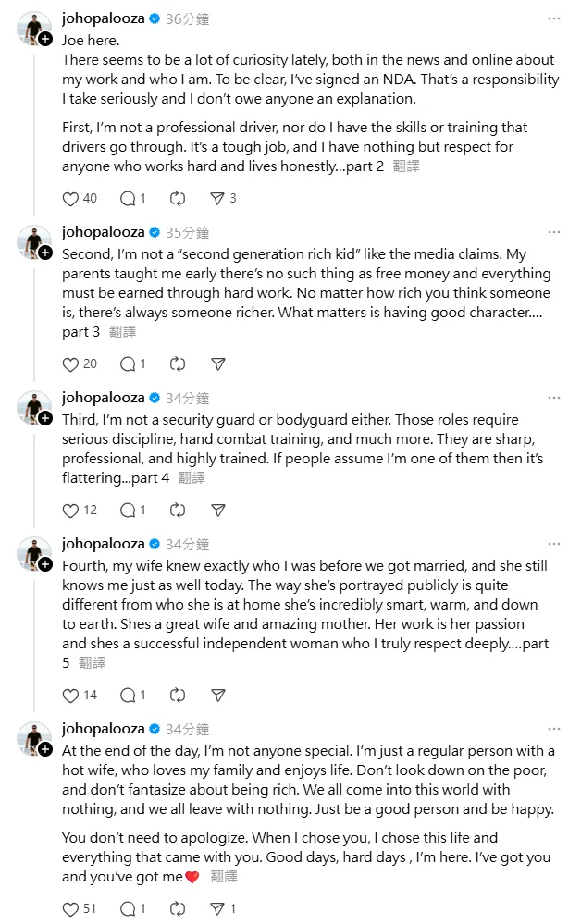Like the 'Third, I'm not a security guard' post
Screen dimensions: 581x924
click(70, 510)
